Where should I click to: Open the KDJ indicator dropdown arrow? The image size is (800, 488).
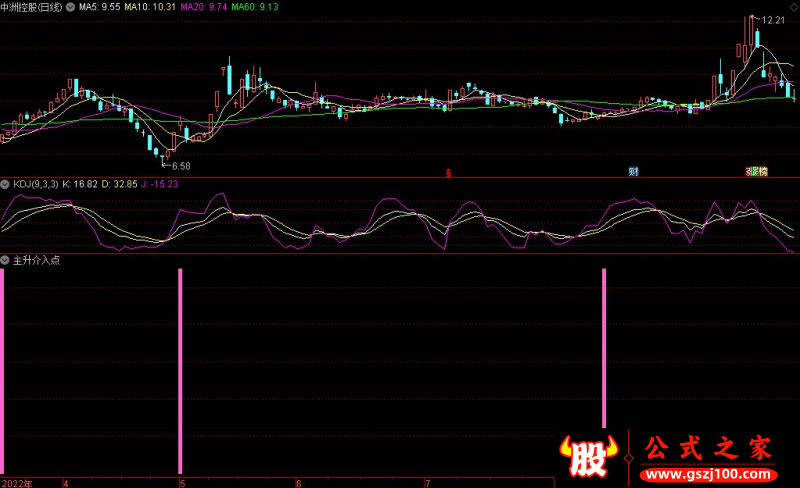[5, 184]
